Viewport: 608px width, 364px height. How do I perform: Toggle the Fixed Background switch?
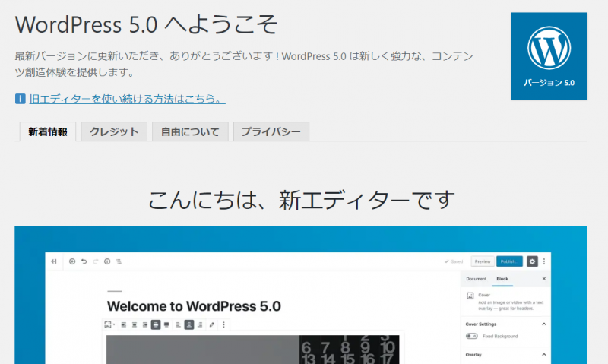click(471, 336)
